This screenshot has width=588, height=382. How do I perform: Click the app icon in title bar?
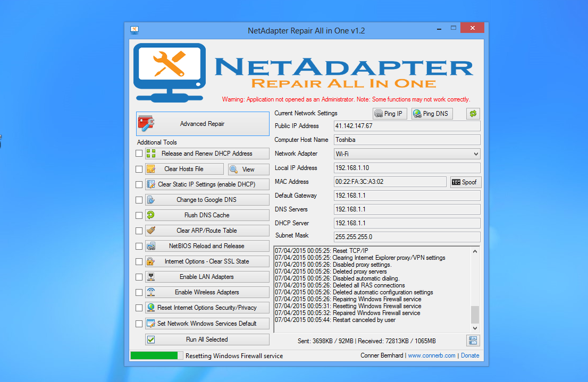[135, 30]
